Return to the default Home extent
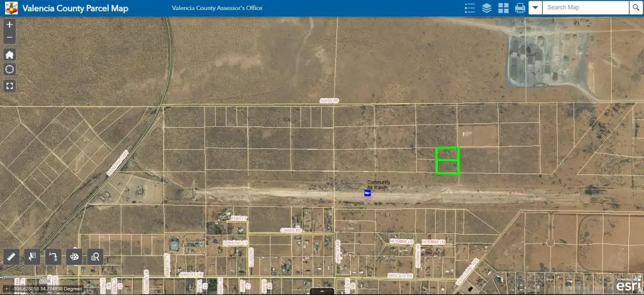Image resolution: width=644 pixels, height=295 pixels. click(x=10, y=54)
